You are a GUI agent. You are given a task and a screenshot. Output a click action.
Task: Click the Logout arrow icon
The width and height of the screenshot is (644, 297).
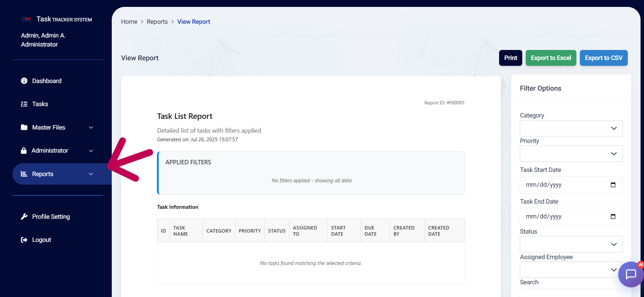coord(24,240)
